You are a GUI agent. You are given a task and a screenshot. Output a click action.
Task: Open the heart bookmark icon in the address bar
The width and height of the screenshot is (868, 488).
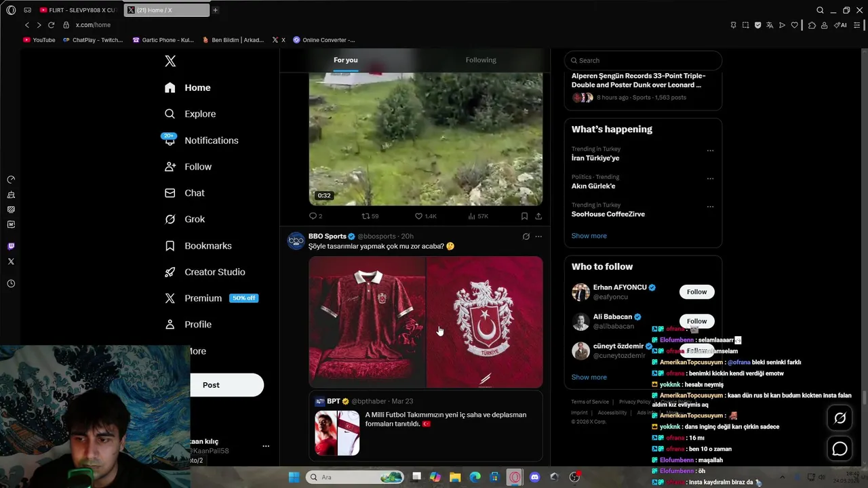pos(794,25)
